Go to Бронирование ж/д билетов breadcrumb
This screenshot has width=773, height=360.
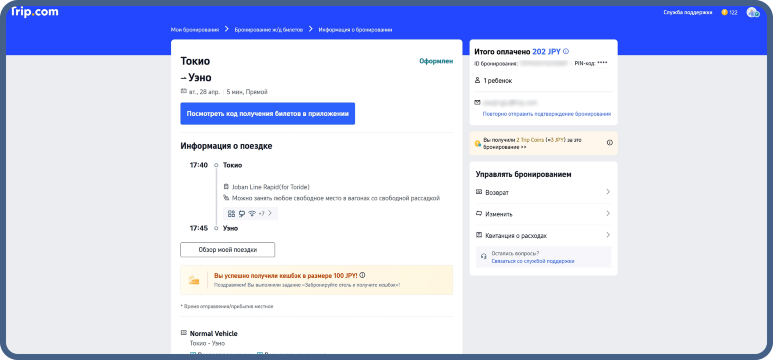[269, 30]
